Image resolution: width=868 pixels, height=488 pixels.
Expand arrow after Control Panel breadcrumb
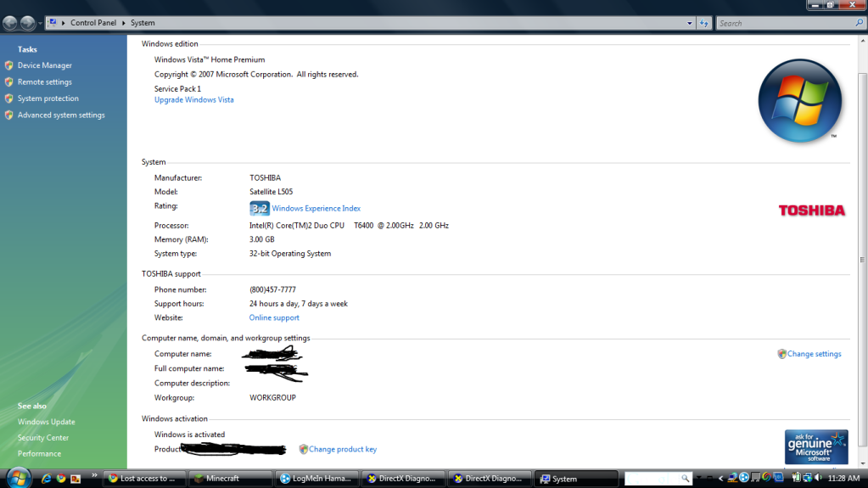123,23
